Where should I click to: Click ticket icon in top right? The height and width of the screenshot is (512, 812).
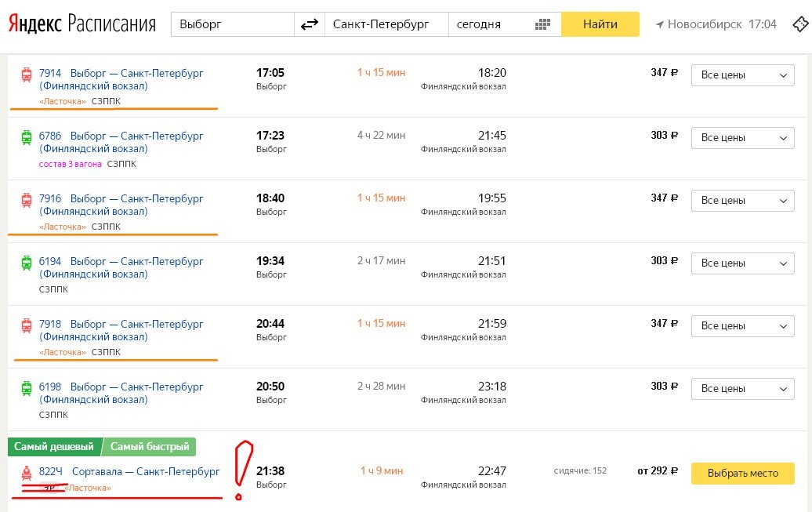tap(800, 24)
